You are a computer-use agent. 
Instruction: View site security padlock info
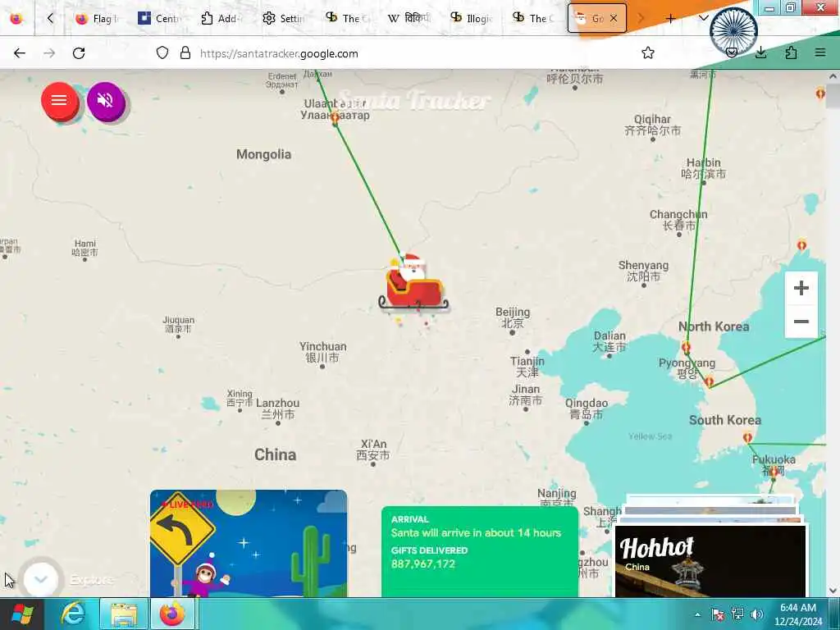click(x=185, y=52)
